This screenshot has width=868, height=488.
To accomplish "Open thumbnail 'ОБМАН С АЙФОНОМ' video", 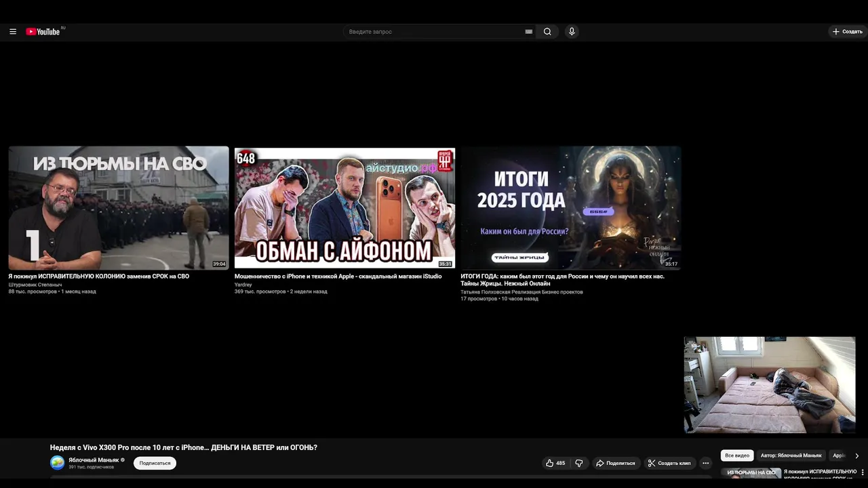I will [x=344, y=208].
